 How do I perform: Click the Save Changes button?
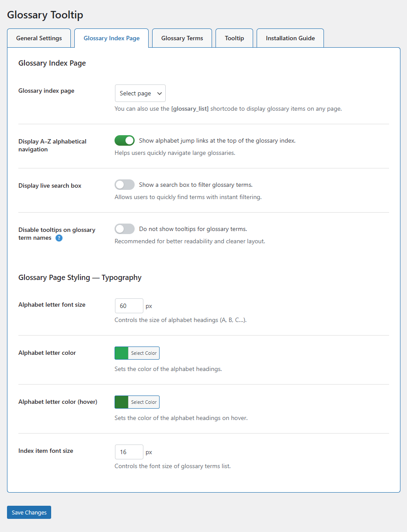pos(29,512)
